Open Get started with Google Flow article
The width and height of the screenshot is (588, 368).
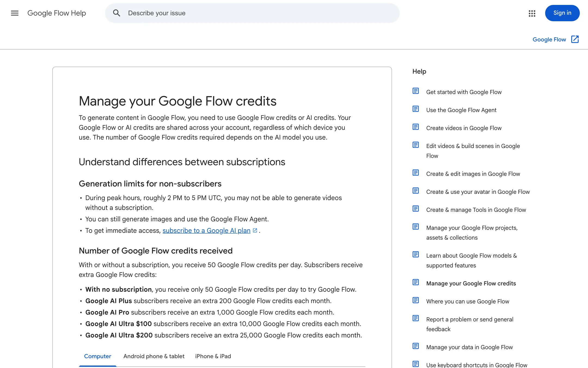(x=464, y=92)
